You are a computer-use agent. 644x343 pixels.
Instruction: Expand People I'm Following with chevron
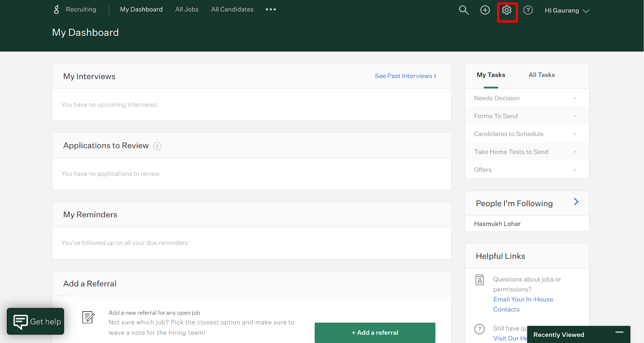pos(576,202)
